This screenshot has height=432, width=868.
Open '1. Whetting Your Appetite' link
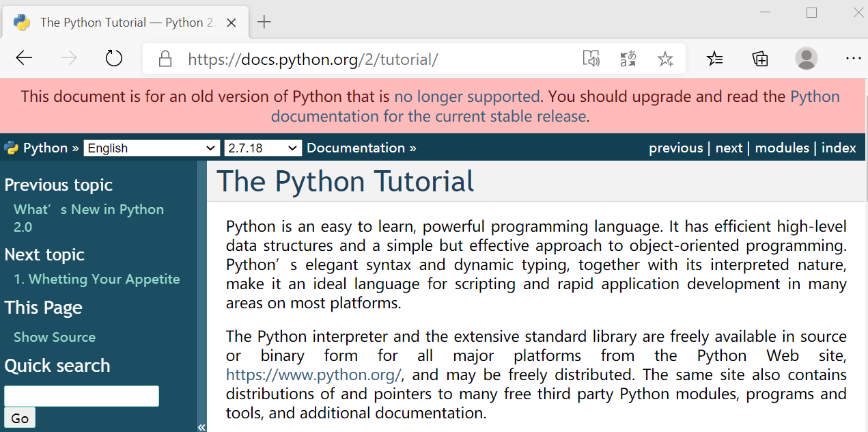pos(97,279)
